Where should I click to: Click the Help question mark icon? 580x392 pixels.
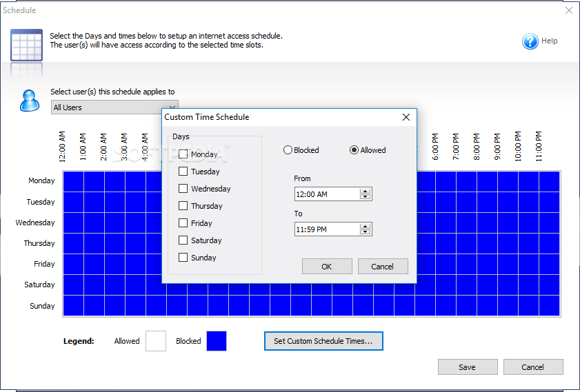click(530, 41)
